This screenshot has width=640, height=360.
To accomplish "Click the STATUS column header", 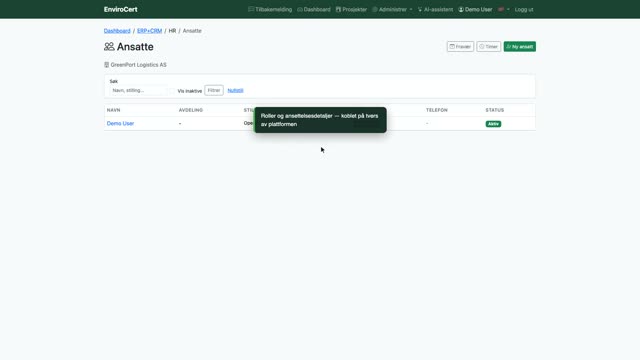I will [x=495, y=110].
